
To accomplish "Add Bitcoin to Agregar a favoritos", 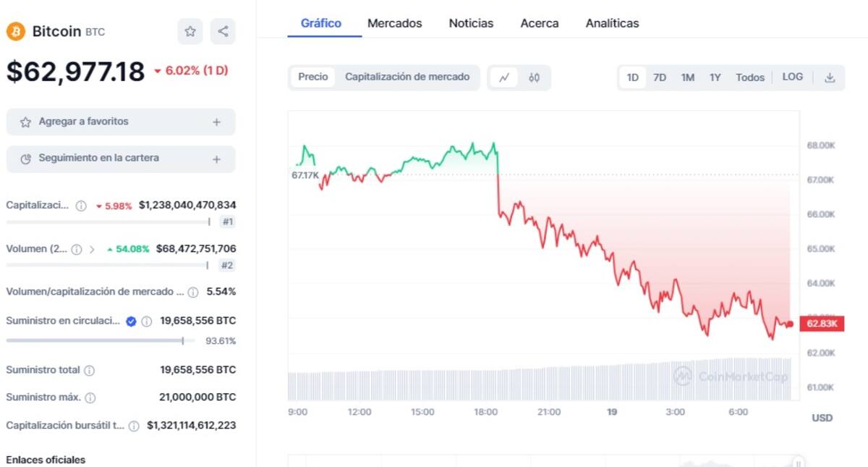I will (120, 122).
